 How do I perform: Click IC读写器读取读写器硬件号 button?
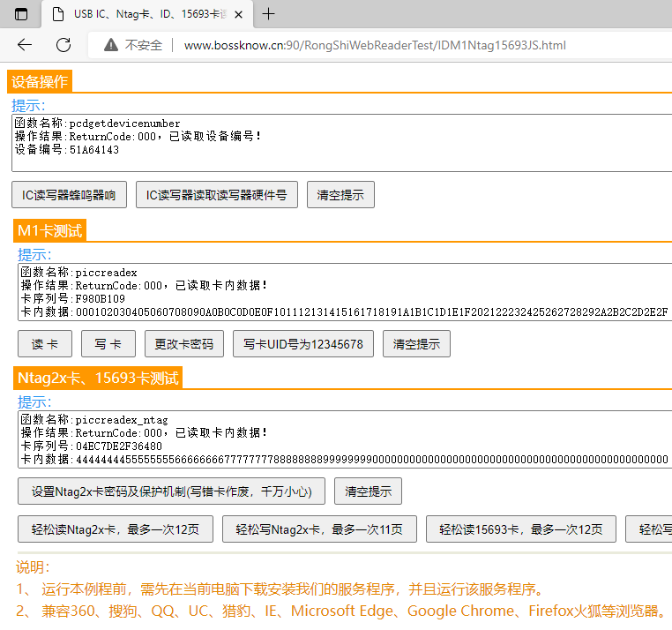pyautogui.click(x=216, y=195)
